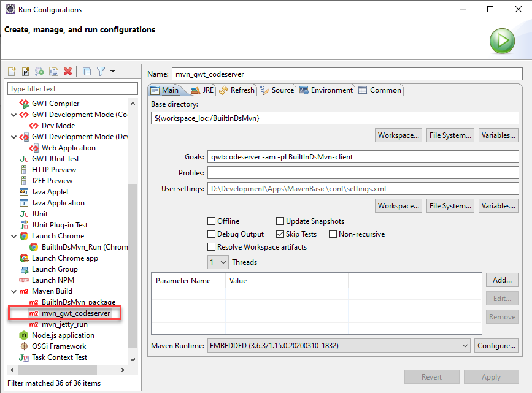Toggle the Debug Output checkbox

point(212,234)
